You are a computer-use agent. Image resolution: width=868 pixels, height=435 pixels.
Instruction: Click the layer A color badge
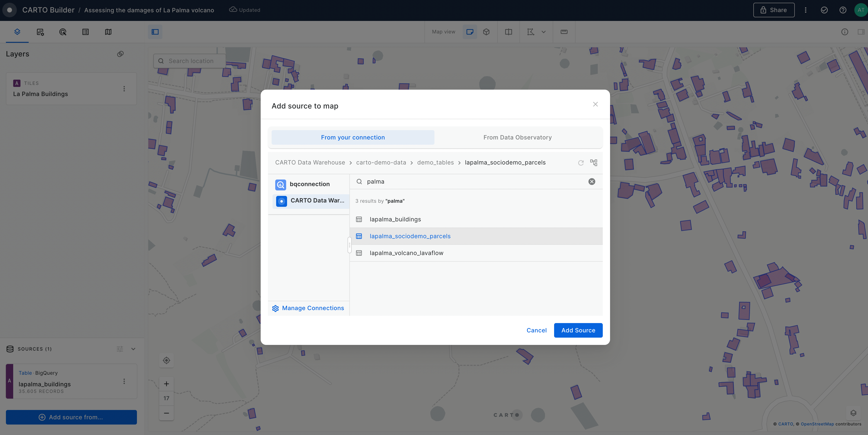pos(17,83)
